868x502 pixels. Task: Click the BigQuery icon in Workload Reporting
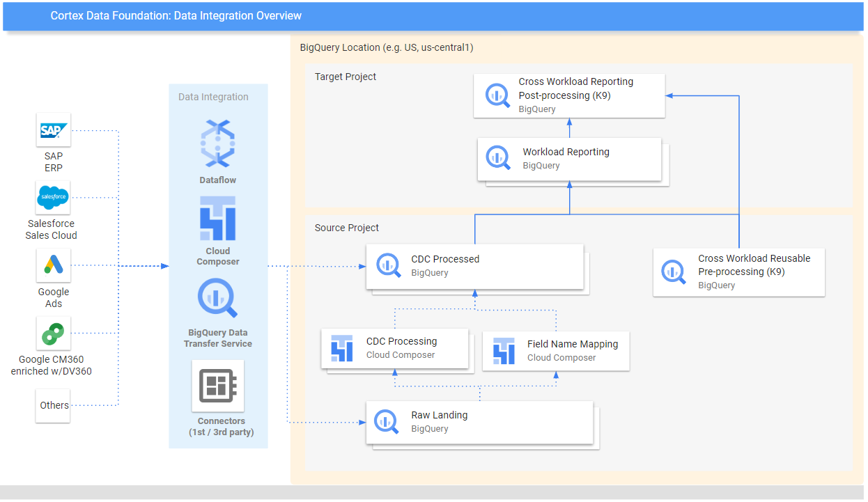click(x=498, y=158)
